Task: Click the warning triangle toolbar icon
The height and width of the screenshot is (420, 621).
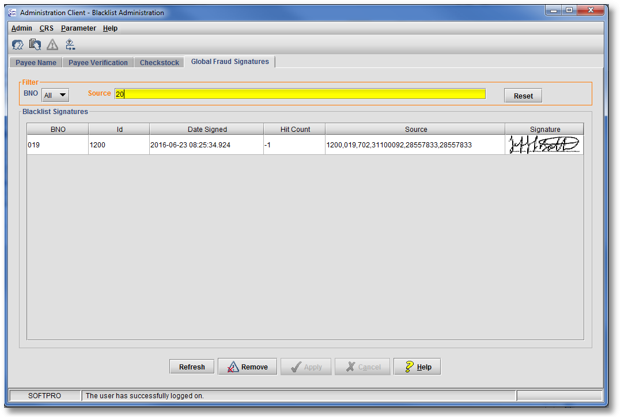Action: [52, 45]
